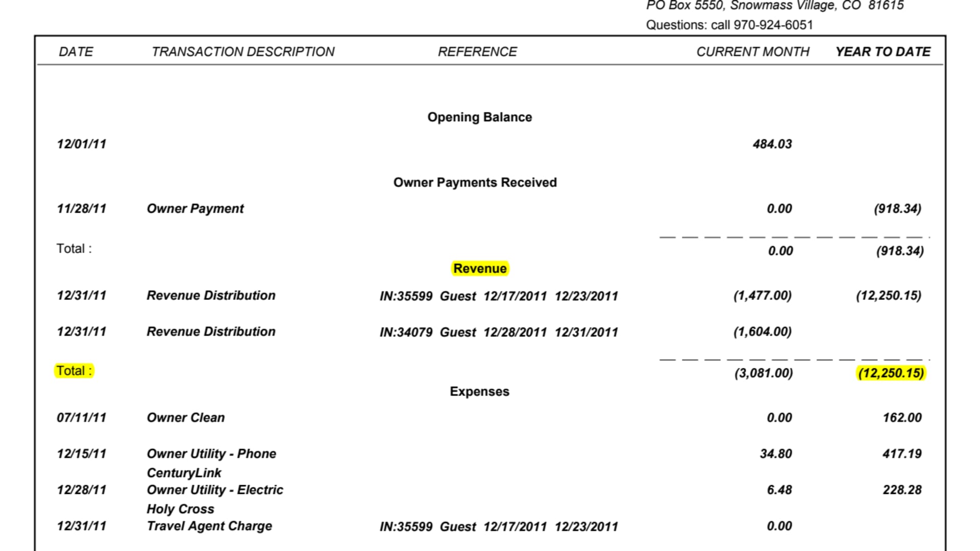Click the REFERENCE column header
This screenshot has width=980, height=551.
pos(477,52)
